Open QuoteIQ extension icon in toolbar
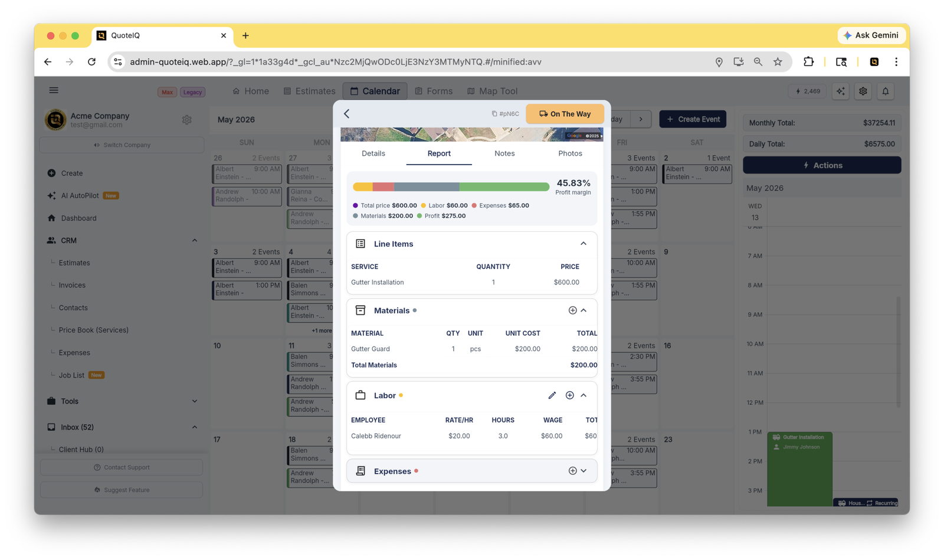The height and width of the screenshot is (560, 944). pyautogui.click(x=874, y=62)
